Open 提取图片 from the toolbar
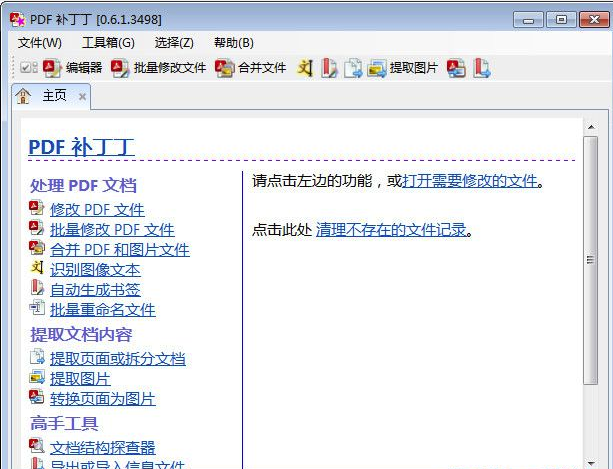The height and width of the screenshot is (469, 613). tap(403, 68)
